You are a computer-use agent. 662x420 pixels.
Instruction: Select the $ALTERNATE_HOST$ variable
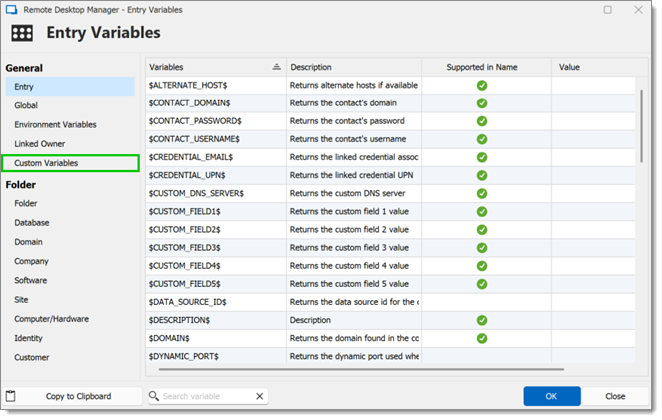(188, 85)
